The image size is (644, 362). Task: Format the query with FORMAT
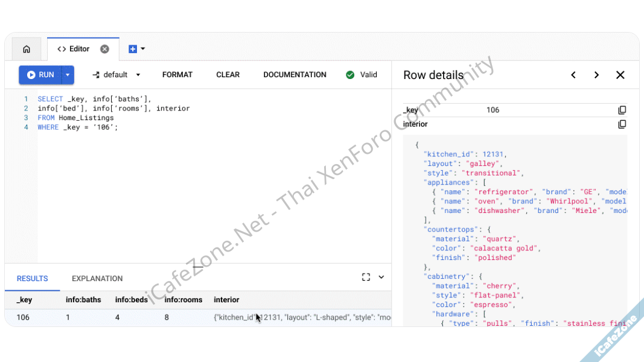[177, 75]
